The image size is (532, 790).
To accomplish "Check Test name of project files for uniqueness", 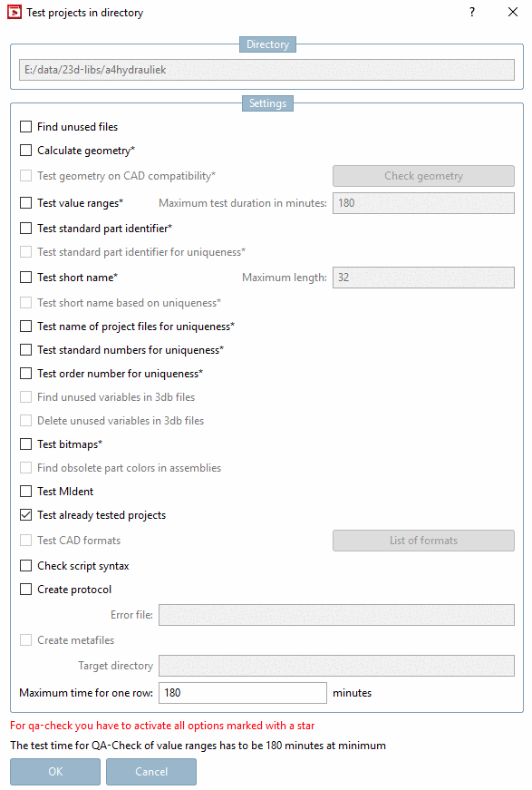I will [x=24, y=327].
